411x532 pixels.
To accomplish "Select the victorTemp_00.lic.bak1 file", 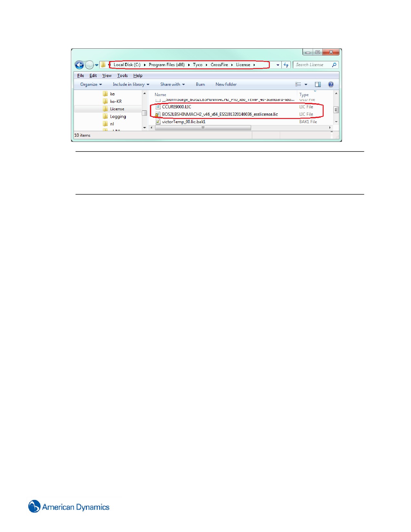I will (184, 122).
